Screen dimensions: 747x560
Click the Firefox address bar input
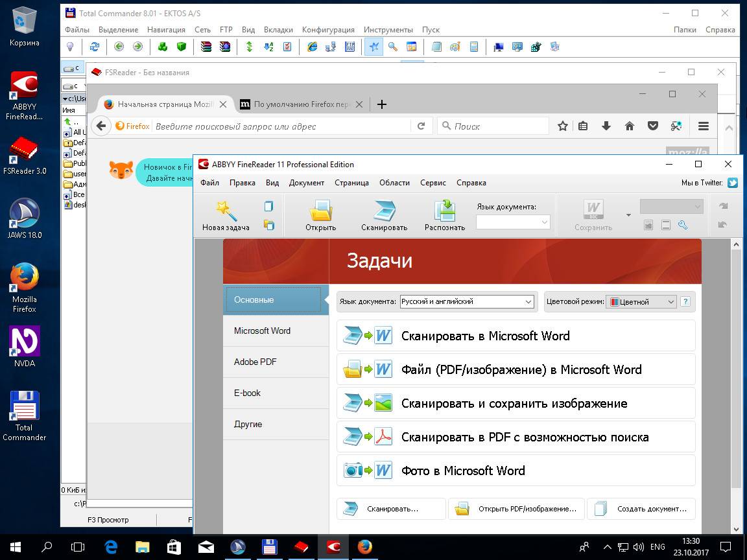coord(281,126)
